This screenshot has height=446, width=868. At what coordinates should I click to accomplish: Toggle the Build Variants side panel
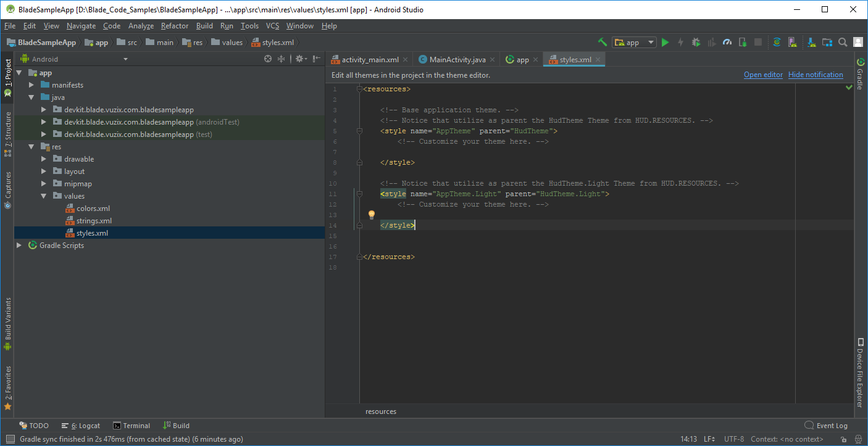[7, 324]
